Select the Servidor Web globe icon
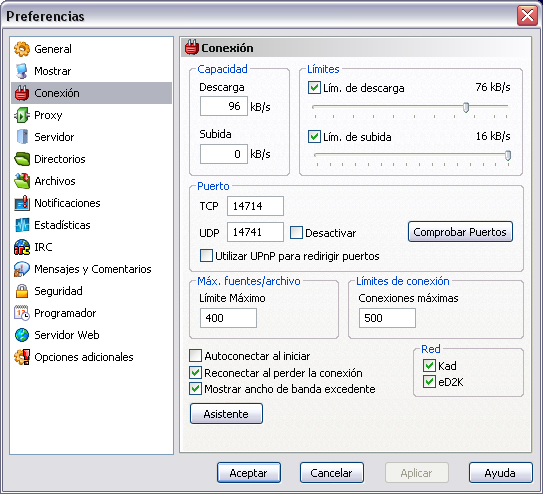 point(22,335)
